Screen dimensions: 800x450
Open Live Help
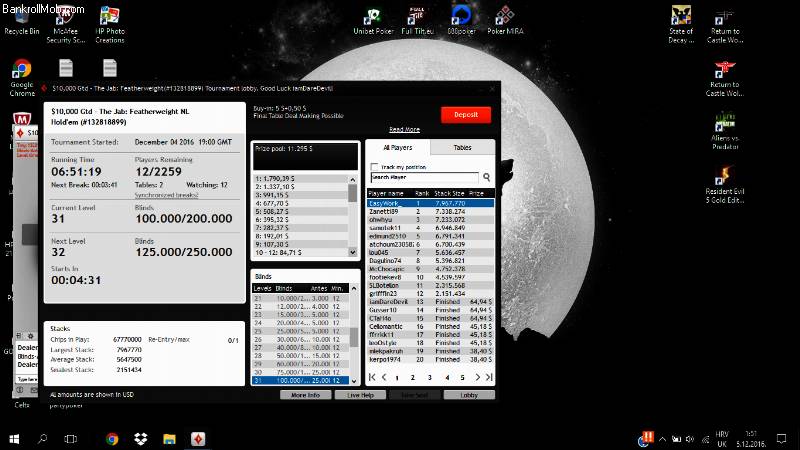(360, 395)
